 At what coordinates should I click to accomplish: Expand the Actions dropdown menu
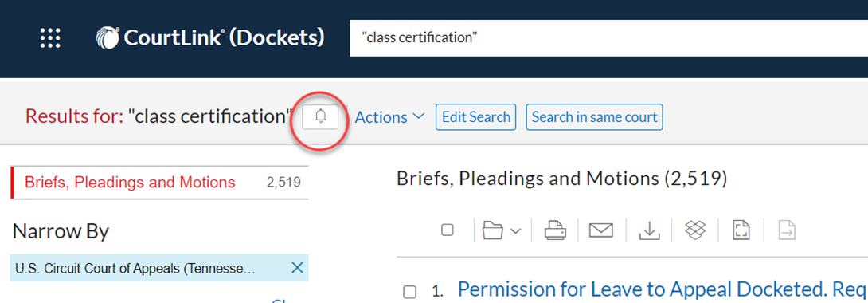[x=389, y=117]
